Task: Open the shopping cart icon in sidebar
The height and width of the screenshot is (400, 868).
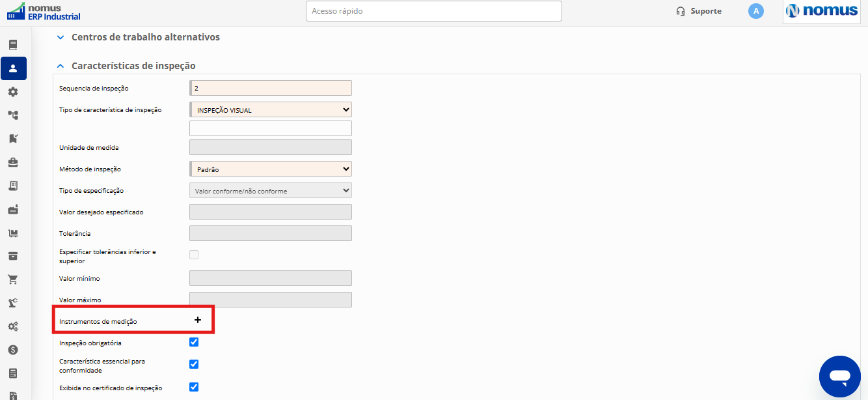Action: [x=13, y=279]
